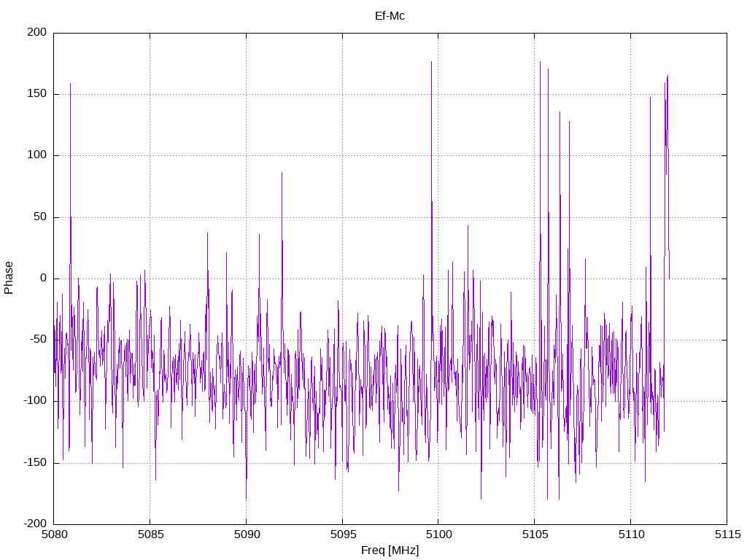Click x-axis tick label 5115
747x560 pixels.
coord(727,534)
